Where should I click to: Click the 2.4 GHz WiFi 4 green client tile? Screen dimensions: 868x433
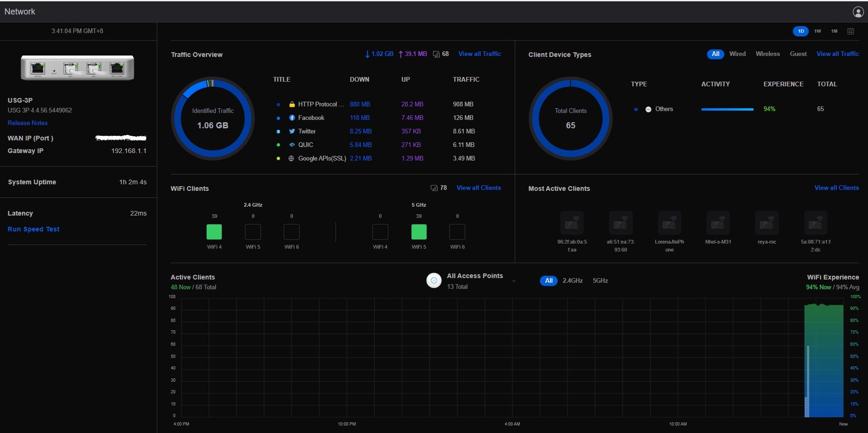[x=214, y=232]
